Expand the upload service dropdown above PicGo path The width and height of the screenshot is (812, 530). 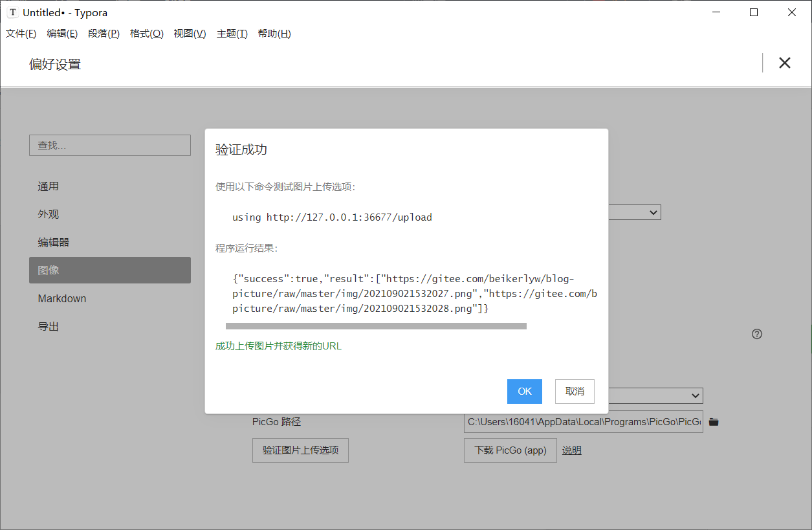click(655, 395)
